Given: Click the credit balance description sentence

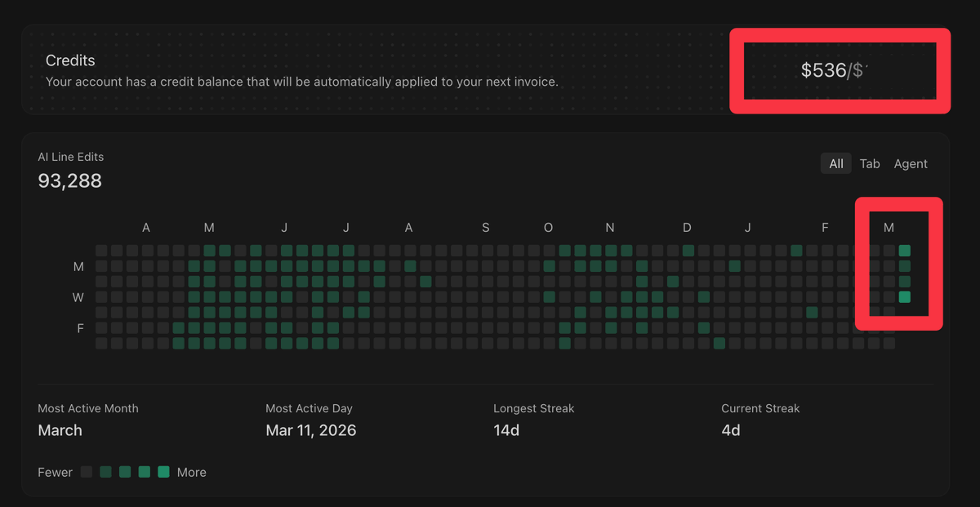Looking at the screenshot, I should point(302,82).
